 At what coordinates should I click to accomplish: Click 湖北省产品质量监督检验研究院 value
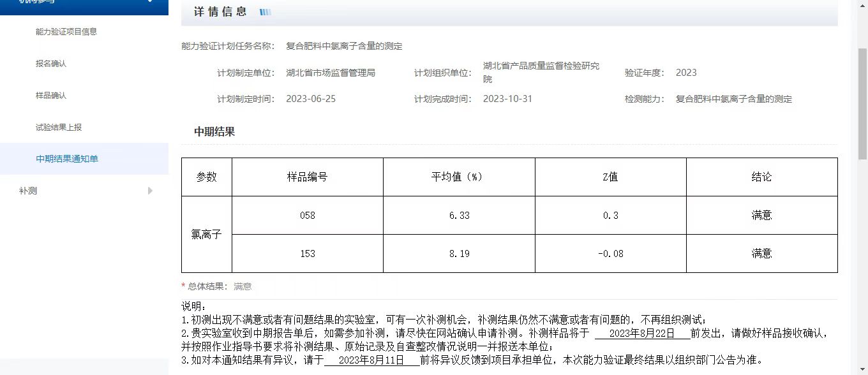(x=541, y=73)
